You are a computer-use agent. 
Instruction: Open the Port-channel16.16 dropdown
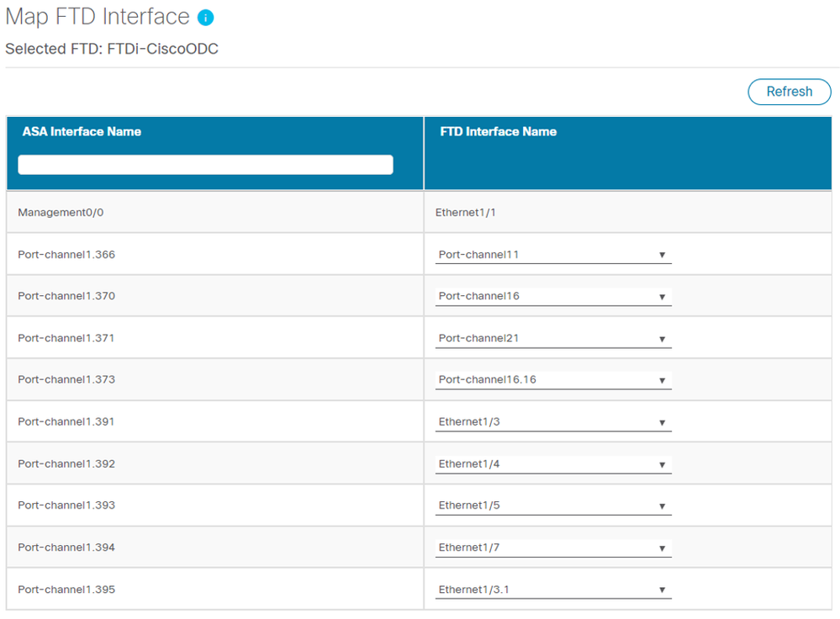[x=553, y=380]
